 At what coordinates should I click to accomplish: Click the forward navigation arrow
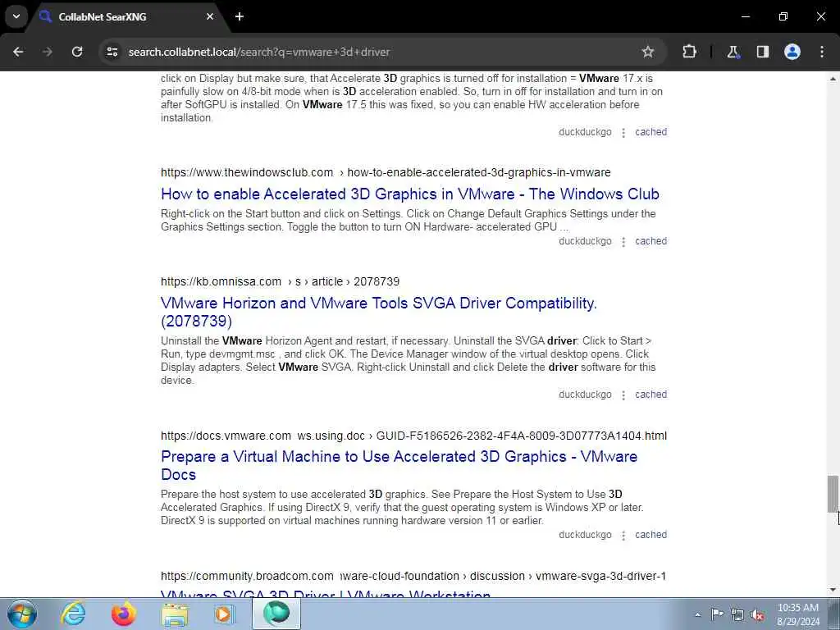point(48,52)
